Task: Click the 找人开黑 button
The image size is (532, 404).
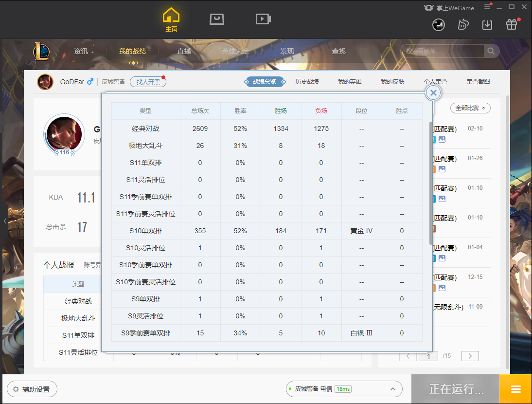Action: coord(148,82)
